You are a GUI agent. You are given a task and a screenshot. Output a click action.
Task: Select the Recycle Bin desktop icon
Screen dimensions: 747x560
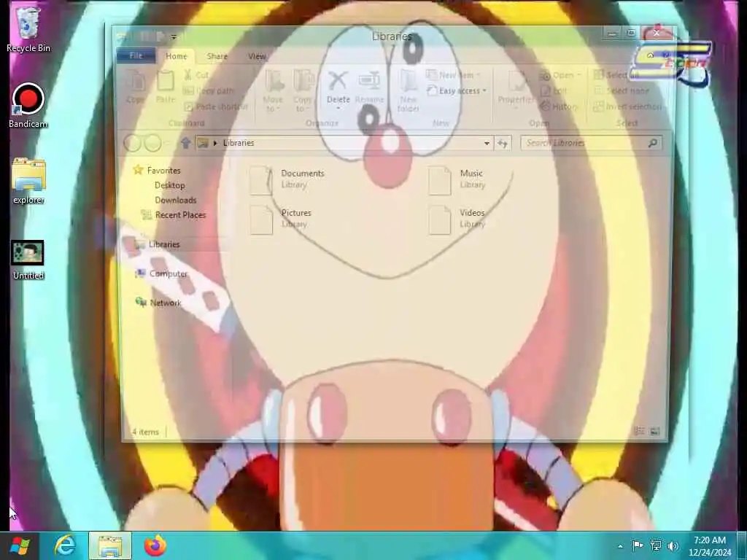tap(28, 28)
